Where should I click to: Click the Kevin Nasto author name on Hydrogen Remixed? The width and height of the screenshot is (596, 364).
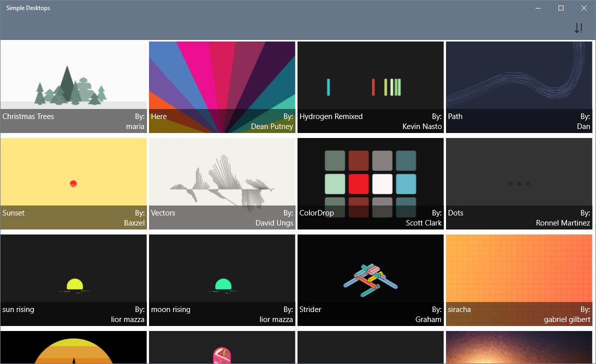[x=421, y=126]
